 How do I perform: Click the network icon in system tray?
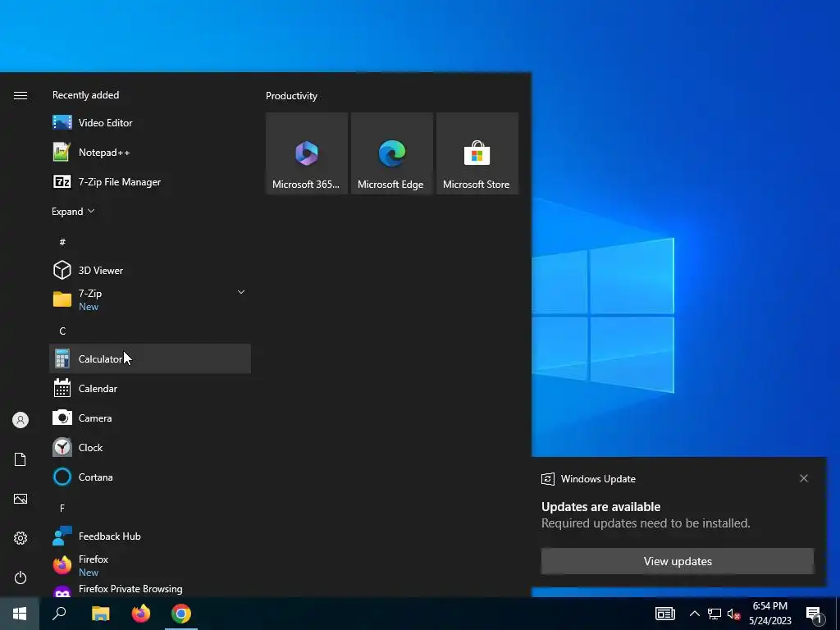(x=714, y=614)
